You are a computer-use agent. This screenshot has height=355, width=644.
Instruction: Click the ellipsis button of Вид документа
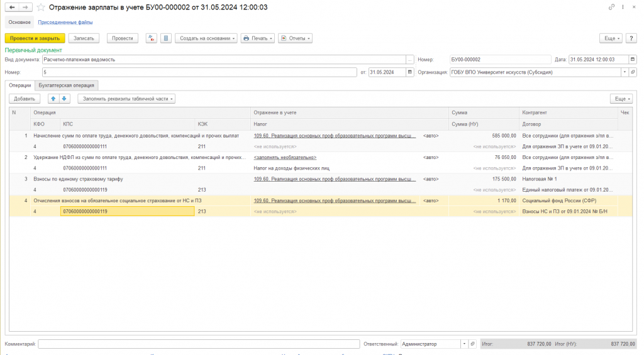pos(409,60)
